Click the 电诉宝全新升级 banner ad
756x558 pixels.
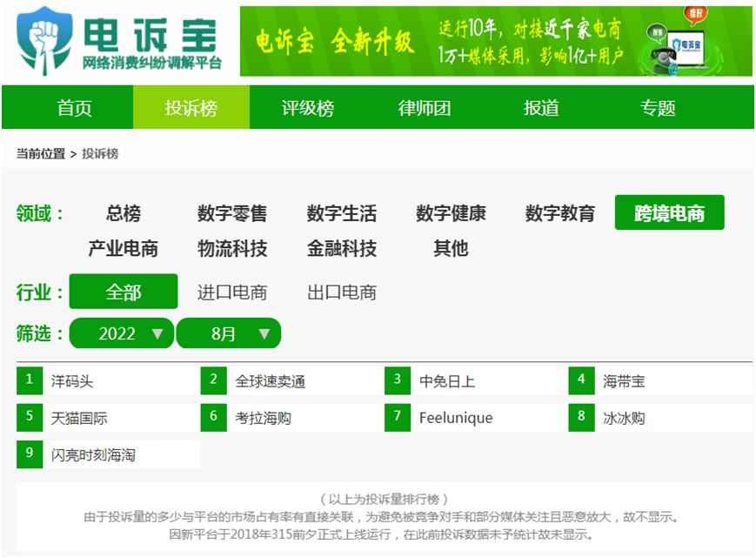496,42
